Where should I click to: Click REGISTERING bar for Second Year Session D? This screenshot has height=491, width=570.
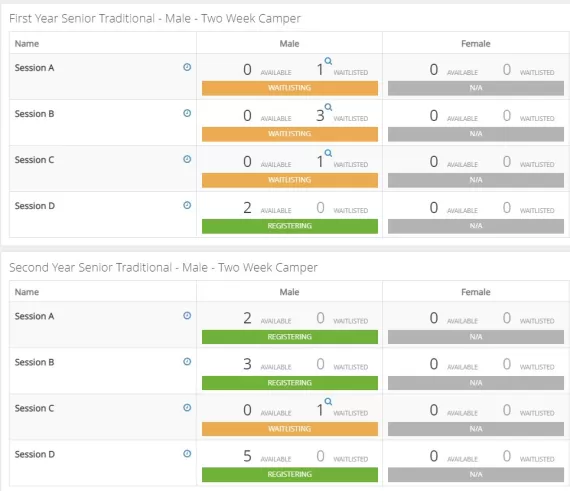point(290,475)
